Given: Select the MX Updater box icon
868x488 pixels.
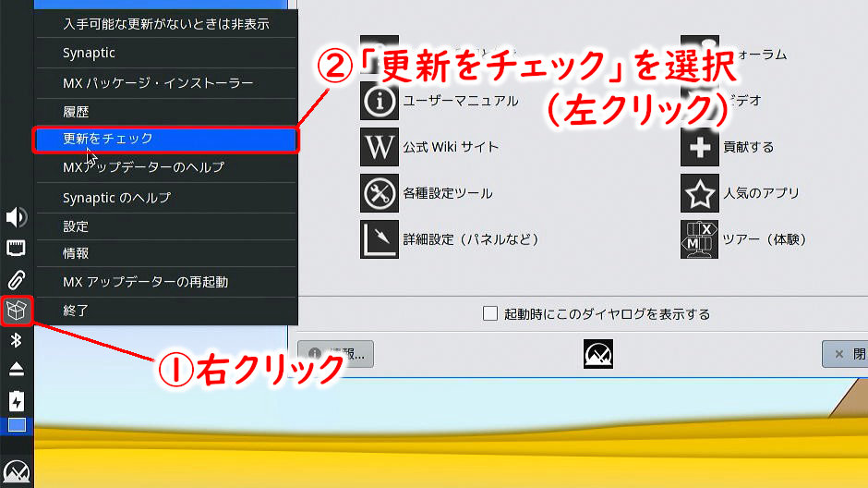Looking at the screenshot, I should [x=16, y=311].
